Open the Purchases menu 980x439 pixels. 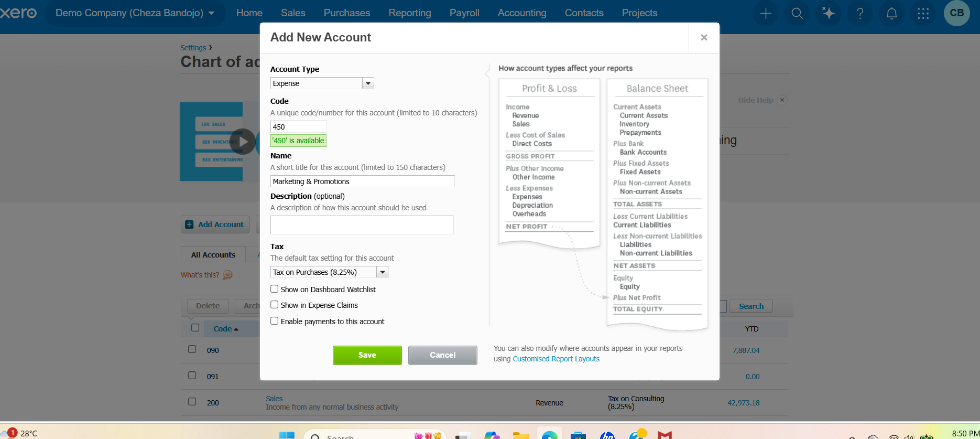click(347, 13)
